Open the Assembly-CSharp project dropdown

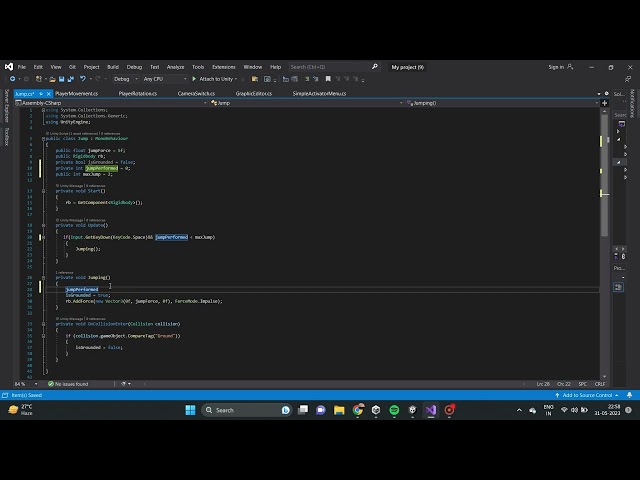click(x=111, y=103)
